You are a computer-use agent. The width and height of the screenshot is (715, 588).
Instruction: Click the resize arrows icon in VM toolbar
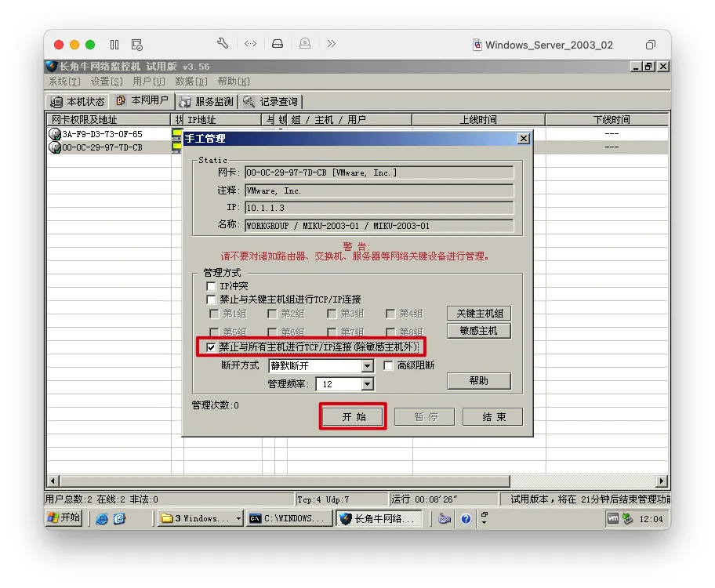(250, 43)
